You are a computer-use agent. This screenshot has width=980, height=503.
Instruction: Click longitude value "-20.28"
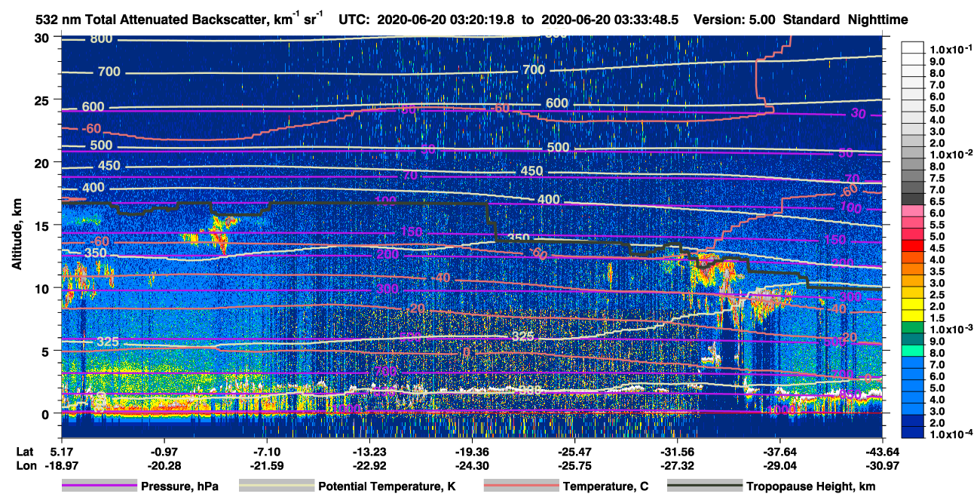click(164, 465)
